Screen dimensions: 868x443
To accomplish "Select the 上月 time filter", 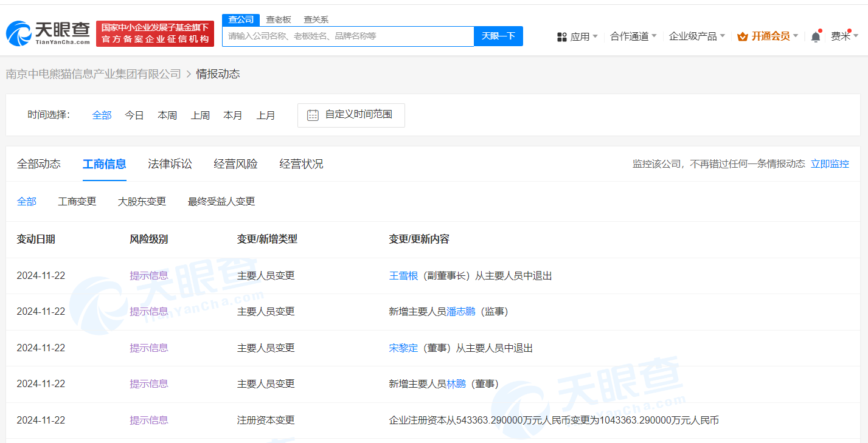I will click(266, 115).
